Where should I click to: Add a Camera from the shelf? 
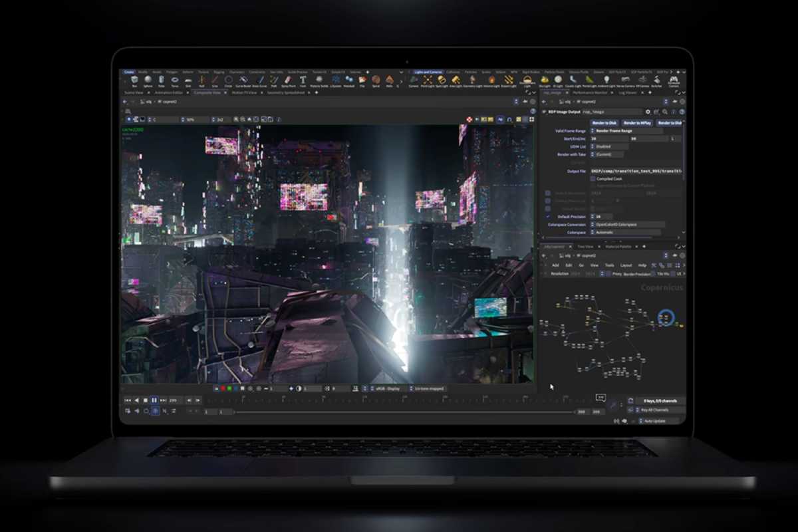click(x=414, y=81)
